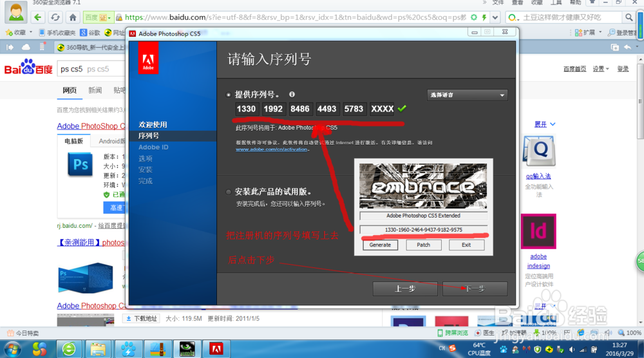Open the file explorer taskbar icon
644x358 pixels.
98,349
